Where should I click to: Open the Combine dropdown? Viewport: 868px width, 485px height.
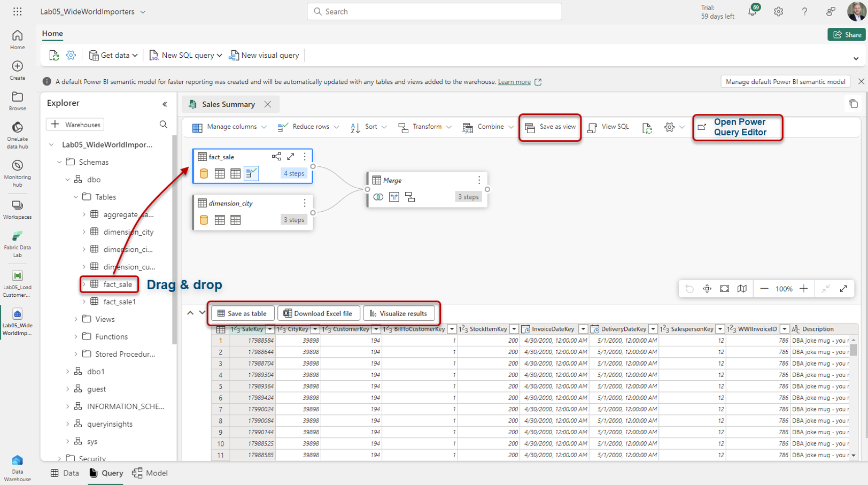point(488,127)
